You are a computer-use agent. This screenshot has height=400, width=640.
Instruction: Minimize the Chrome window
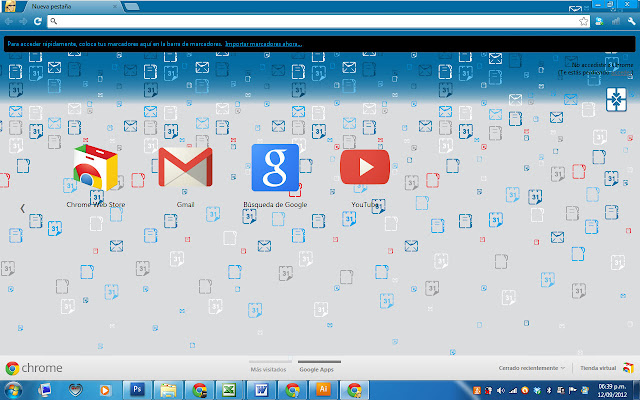pos(598,4)
